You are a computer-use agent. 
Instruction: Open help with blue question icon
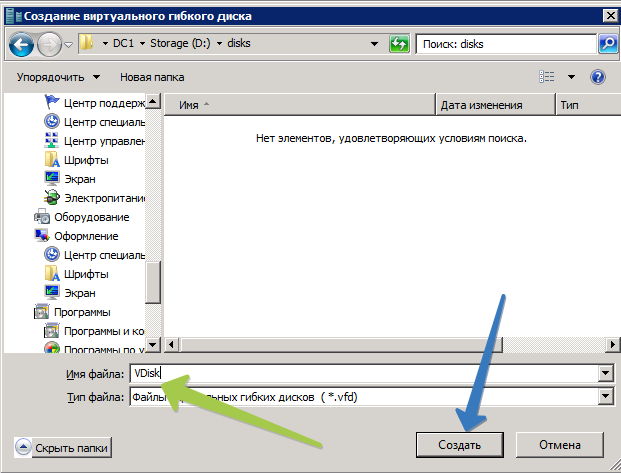click(x=597, y=77)
